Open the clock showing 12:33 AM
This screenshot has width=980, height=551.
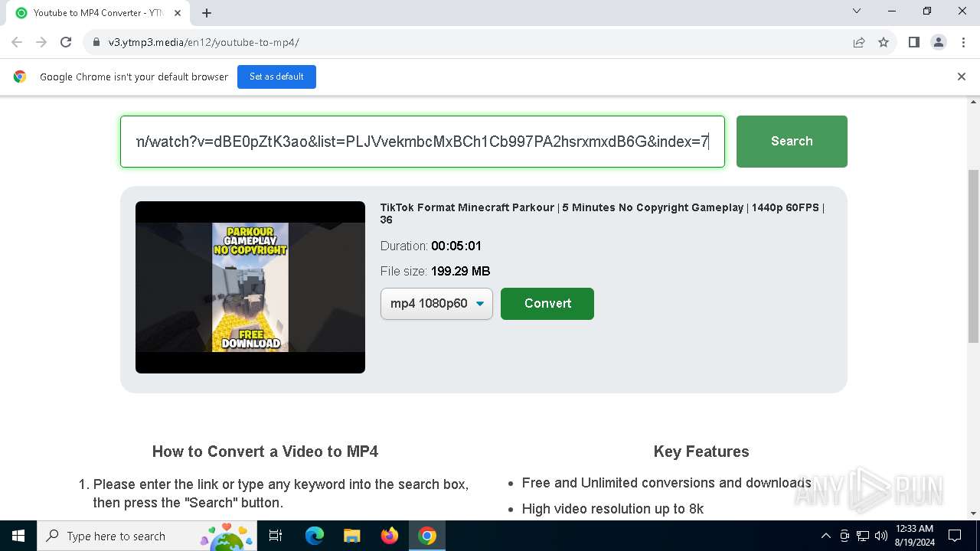(914, 536)
